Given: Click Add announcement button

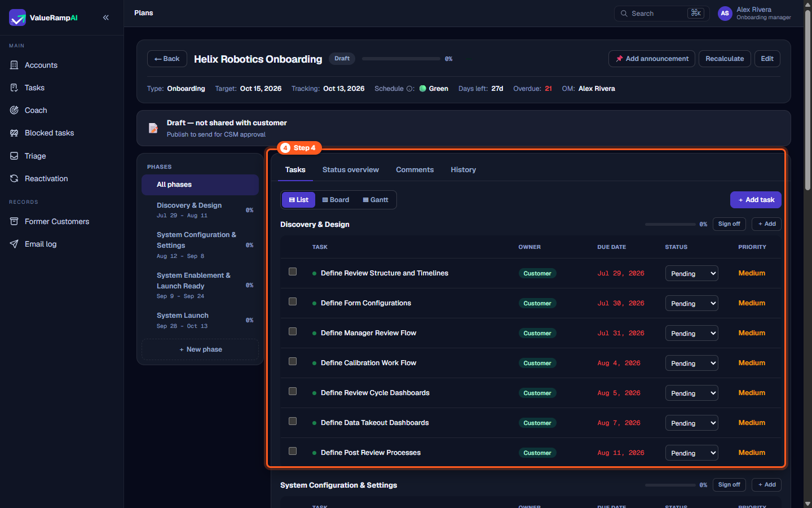Looking at the screenshot, I should click(x=651, y=59).
